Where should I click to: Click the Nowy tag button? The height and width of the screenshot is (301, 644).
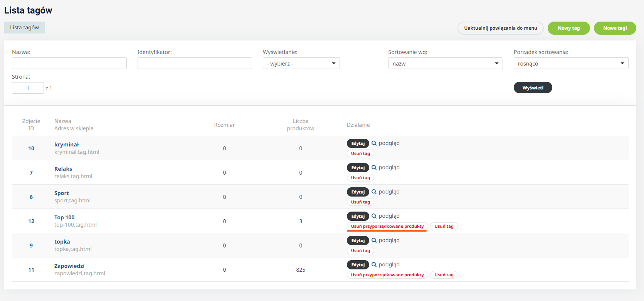[568, 28]
